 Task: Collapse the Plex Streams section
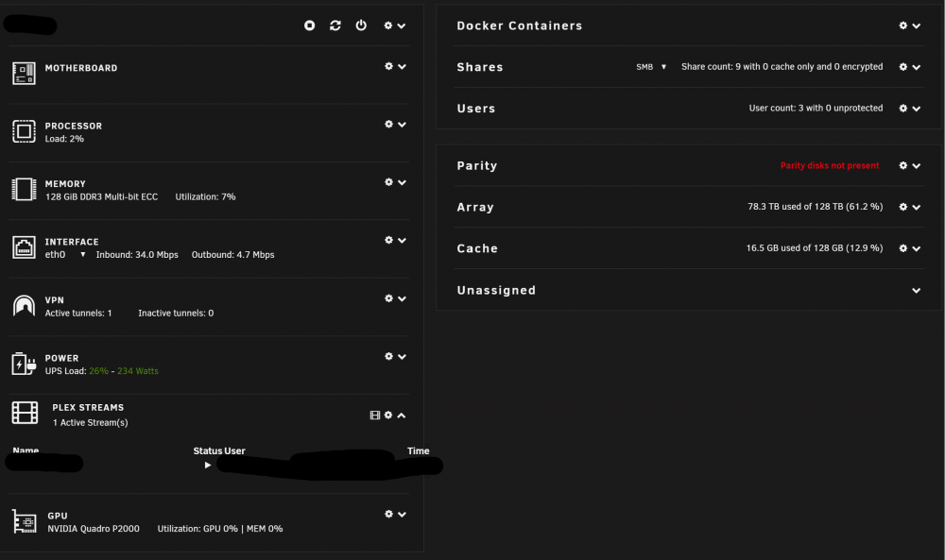coord(402,416)
